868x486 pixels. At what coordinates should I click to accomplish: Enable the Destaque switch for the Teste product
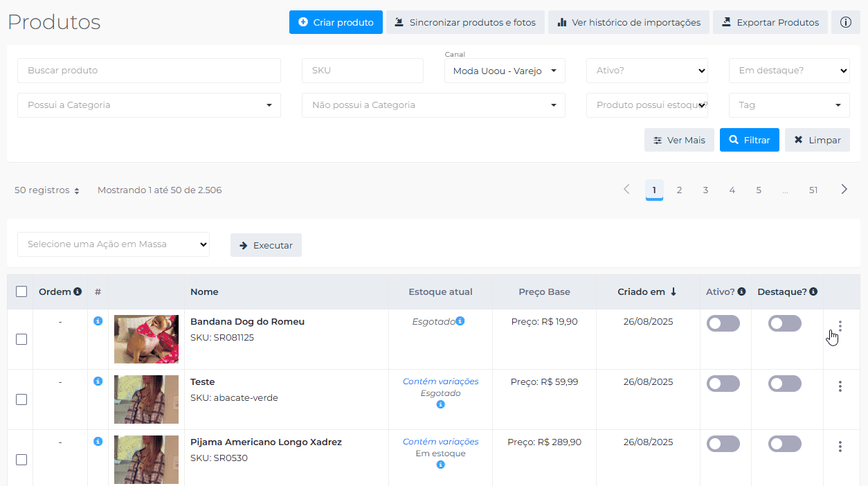point(784,384)
